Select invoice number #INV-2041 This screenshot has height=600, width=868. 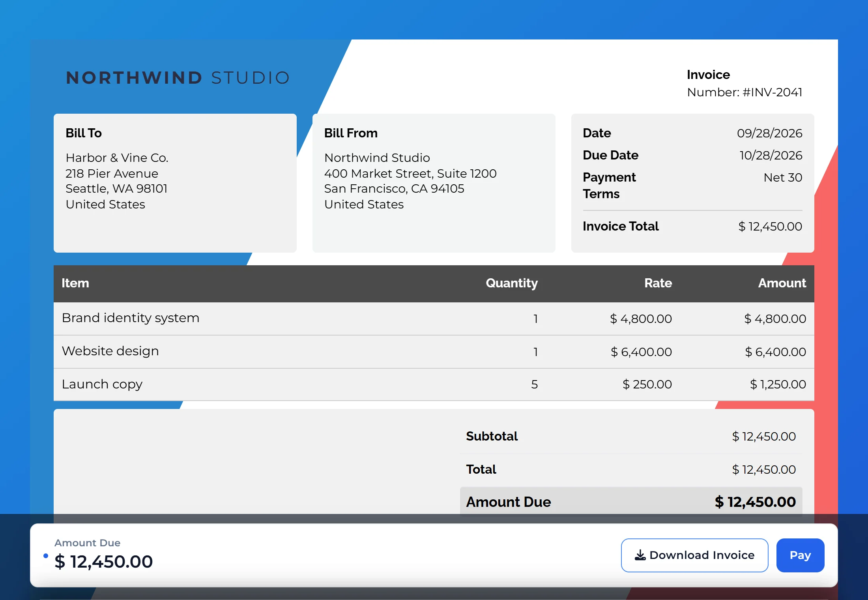(x=772, y=92)
